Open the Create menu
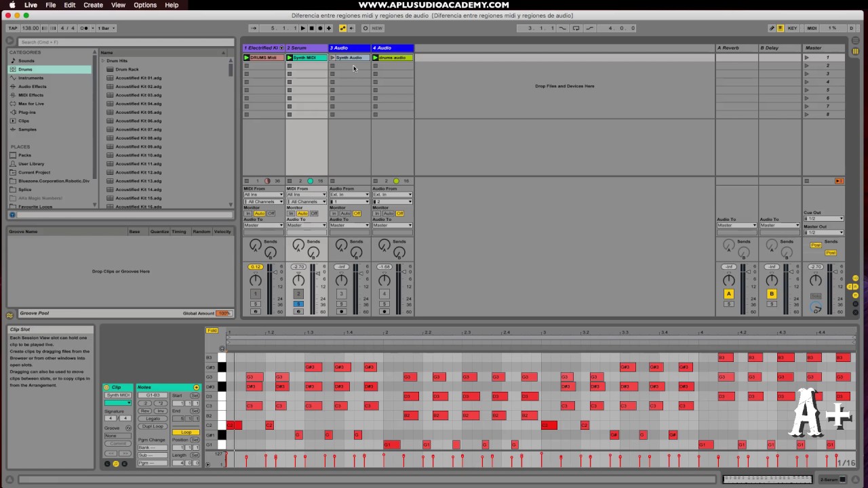The image size is (868, 488). click(93, 5)
